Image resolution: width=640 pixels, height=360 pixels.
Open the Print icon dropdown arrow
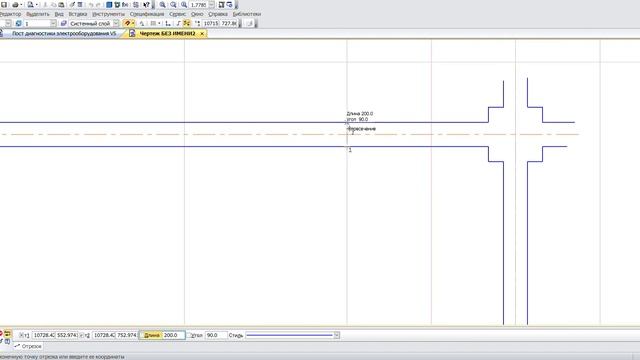click(21, 4)
